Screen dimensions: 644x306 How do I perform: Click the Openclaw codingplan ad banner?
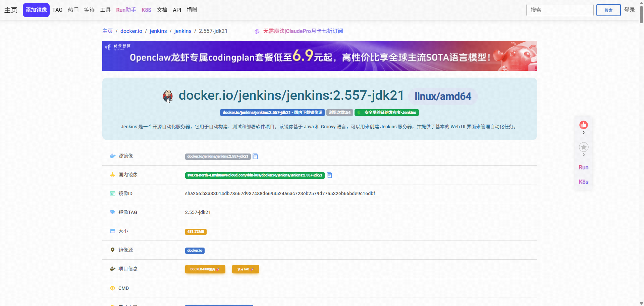tap(319, 56)
